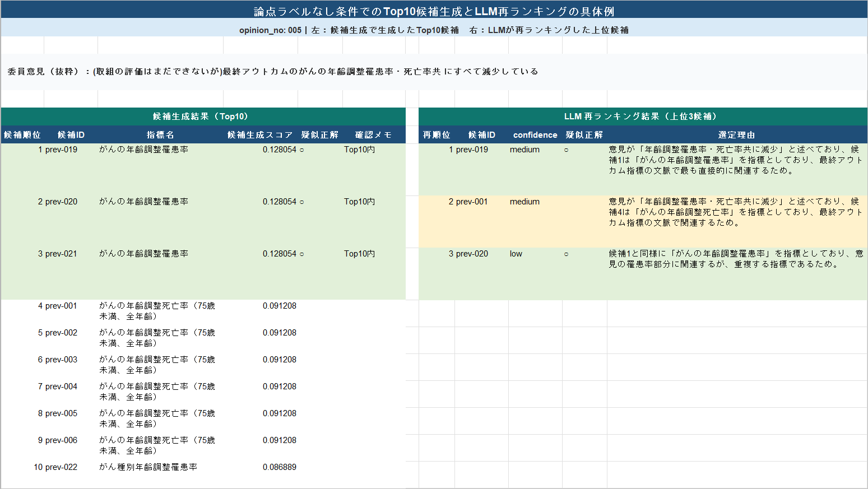Click the indicator name in the prev-004 row
The width and height of the screenshot is (868, 489).
coord(157,392)
